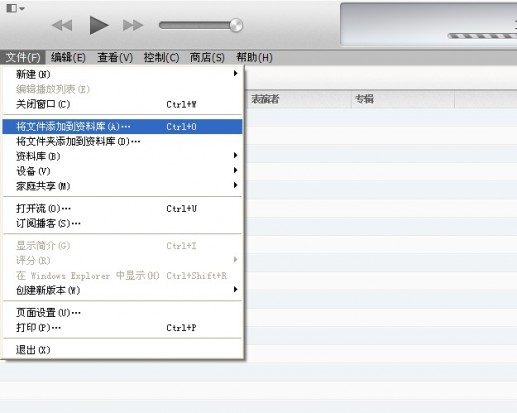Select 打印(P) menu item
The image size is (517, 413).
click(122, 328)
